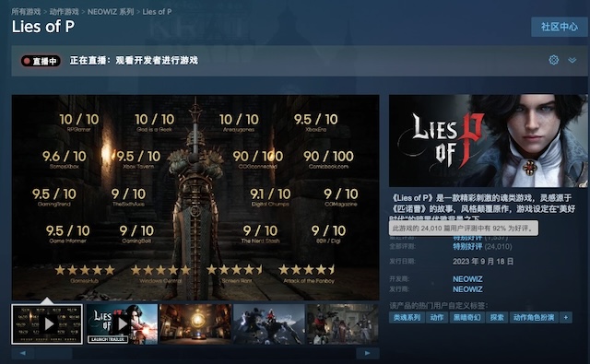
Task: Open NEOWIZ 系列 breadcrumb link
Action: tap(111, 12)
